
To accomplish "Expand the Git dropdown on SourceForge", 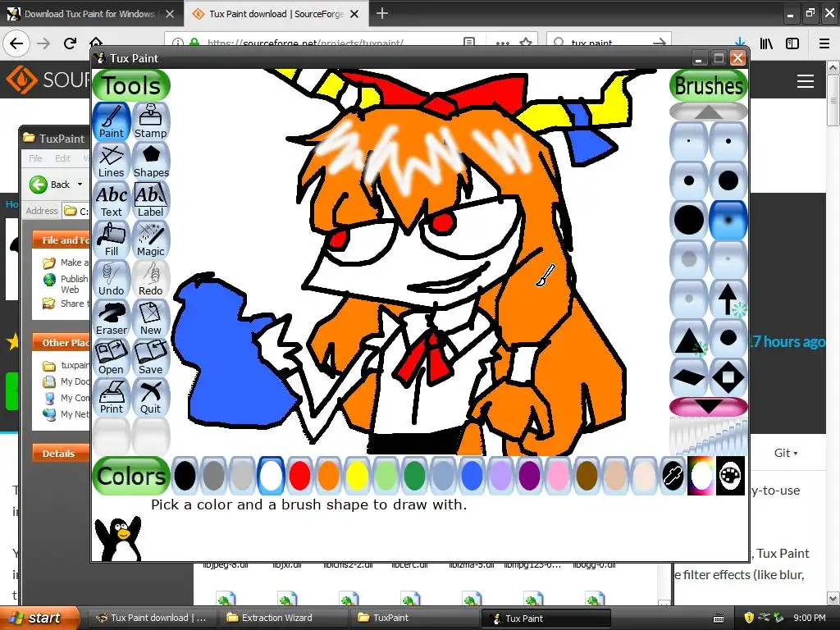I will tap(786, 453).
